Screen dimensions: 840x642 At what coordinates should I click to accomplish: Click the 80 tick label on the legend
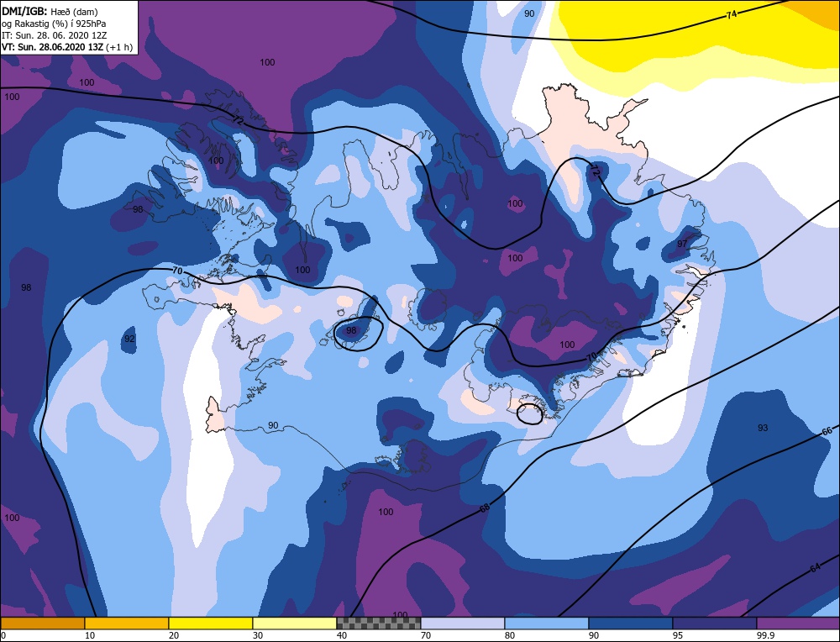(510, 635)
